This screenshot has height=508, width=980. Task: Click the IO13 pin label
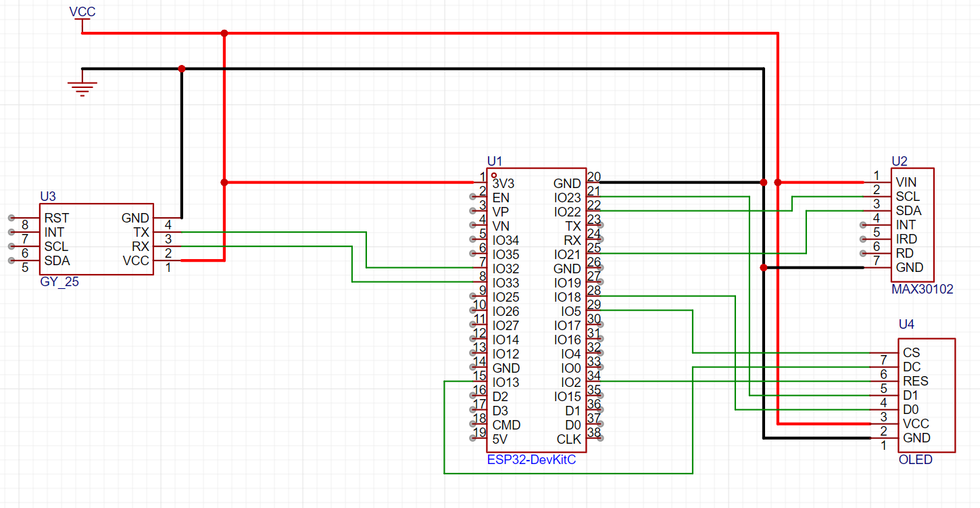tap(506, 382)
